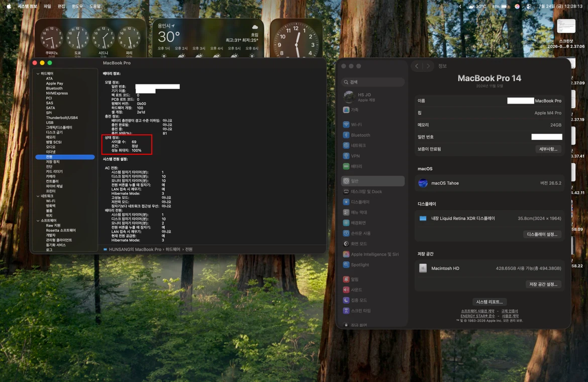Viewport: 588px width, 382px height.
Task: Open 소프트웨어 사용권 계약 link
Action: 477,311
